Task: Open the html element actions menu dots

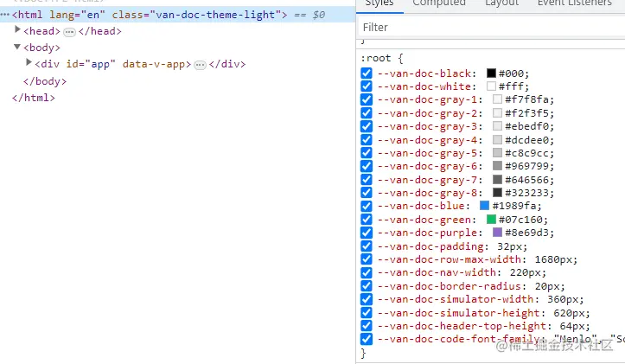Action: [x=4, y=15]
